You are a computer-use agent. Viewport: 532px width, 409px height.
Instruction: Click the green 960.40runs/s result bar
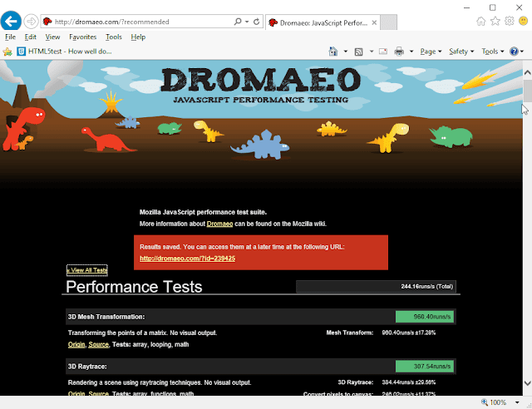click(x=425, y=317)
